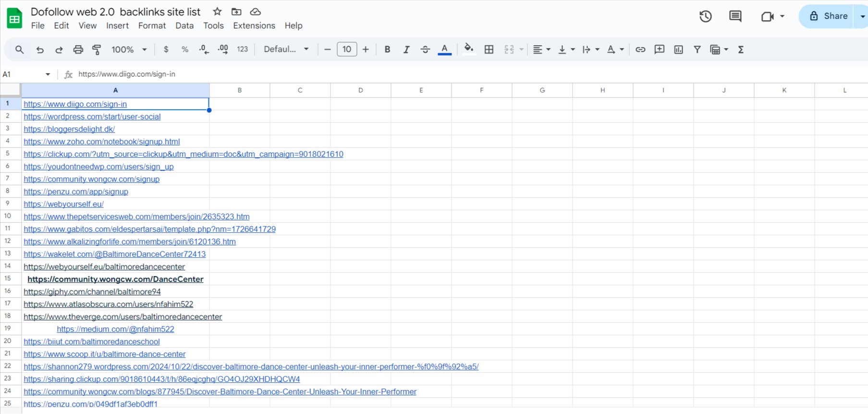Toggle italic text formatting

point(406,50)
